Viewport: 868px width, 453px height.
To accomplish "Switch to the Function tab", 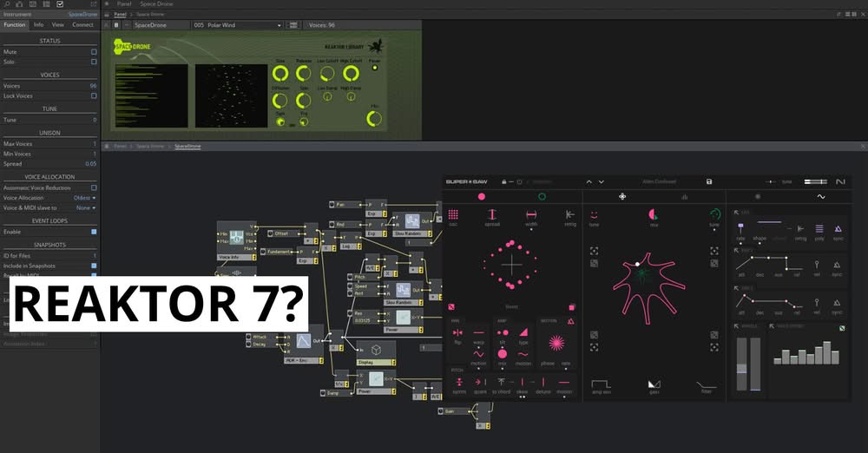I will [15, 25].
